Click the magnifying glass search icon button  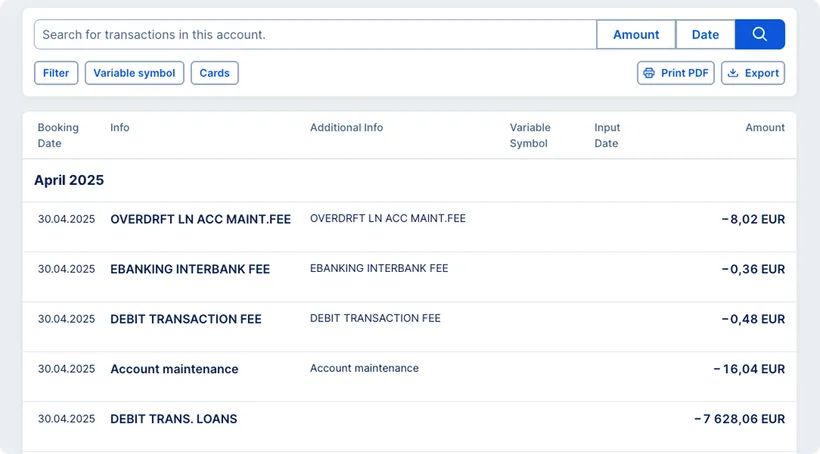click(759, 34)
